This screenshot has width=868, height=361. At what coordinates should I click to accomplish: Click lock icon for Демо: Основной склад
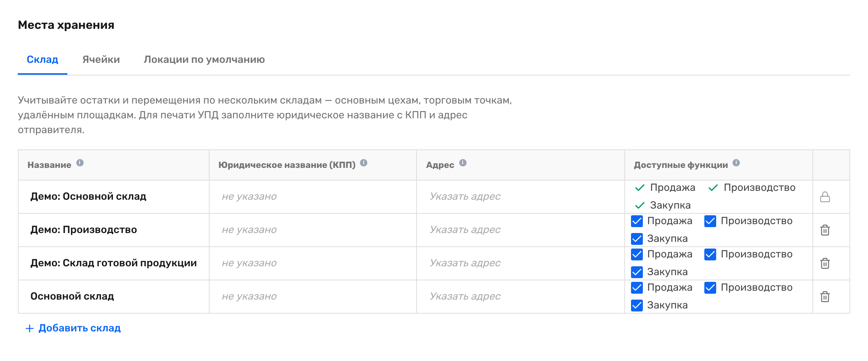(825, 197)
